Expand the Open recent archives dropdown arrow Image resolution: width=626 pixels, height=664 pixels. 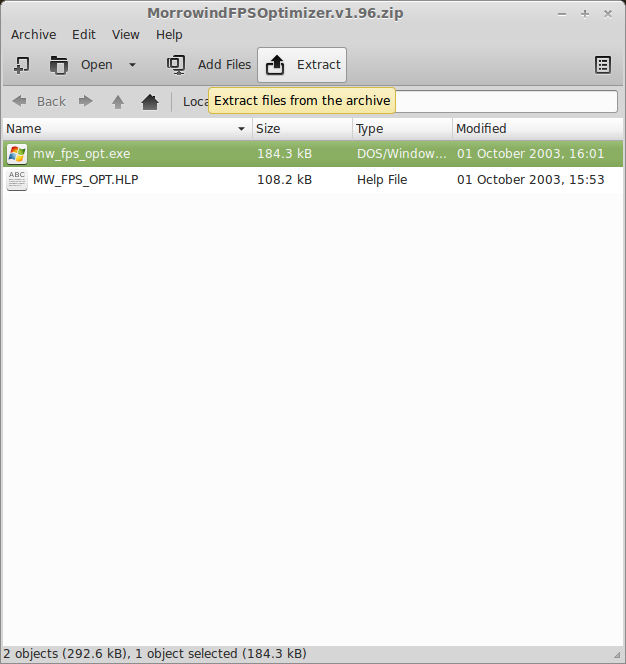point(132,65)
